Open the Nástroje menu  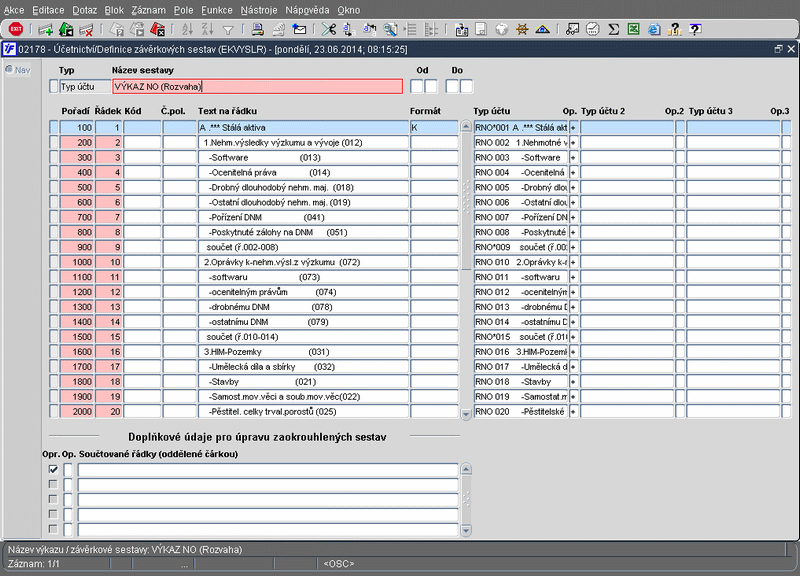[x=259, y=10]
